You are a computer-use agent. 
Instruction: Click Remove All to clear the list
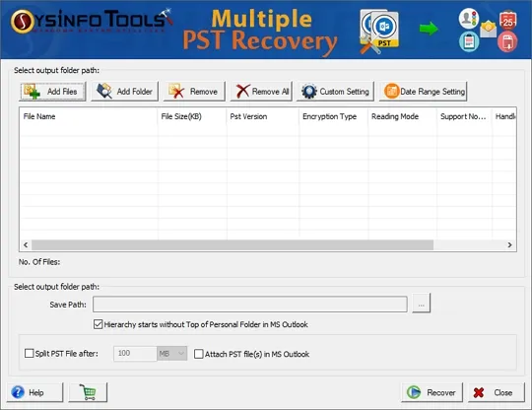[x=261, y=92]
